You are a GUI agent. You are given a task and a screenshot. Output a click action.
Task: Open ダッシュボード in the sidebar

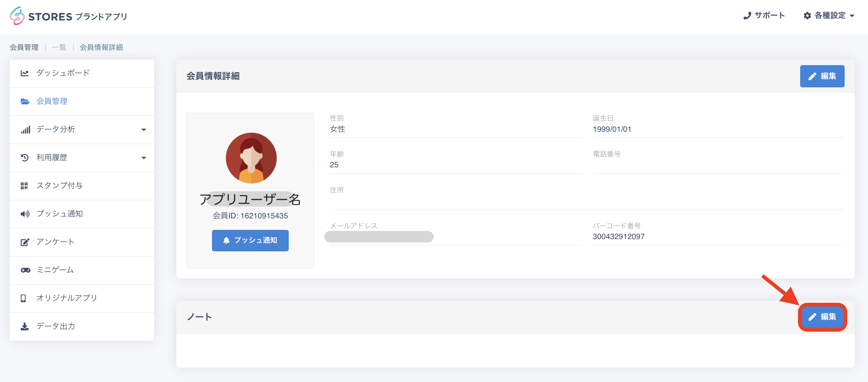[63, 73]
